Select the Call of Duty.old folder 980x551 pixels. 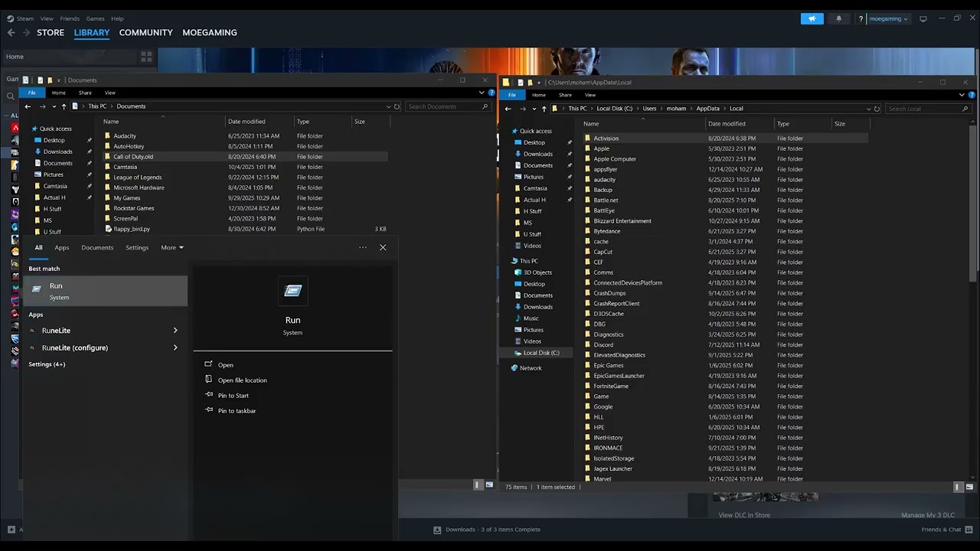click(133, 157)
